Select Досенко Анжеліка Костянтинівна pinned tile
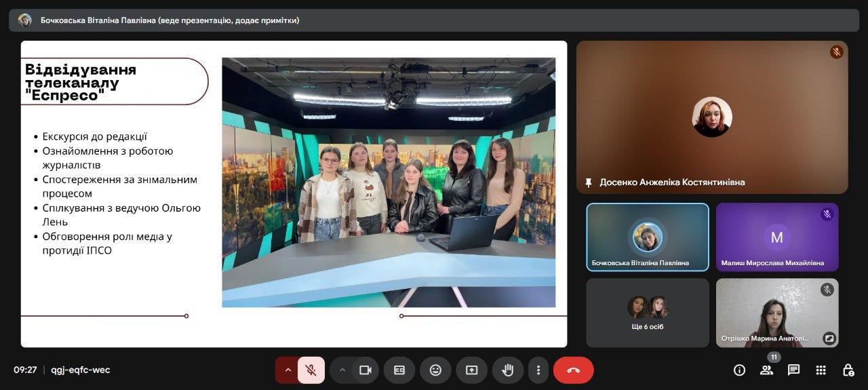The width and height of the screenshot is (868, 390). pos(712,117)
